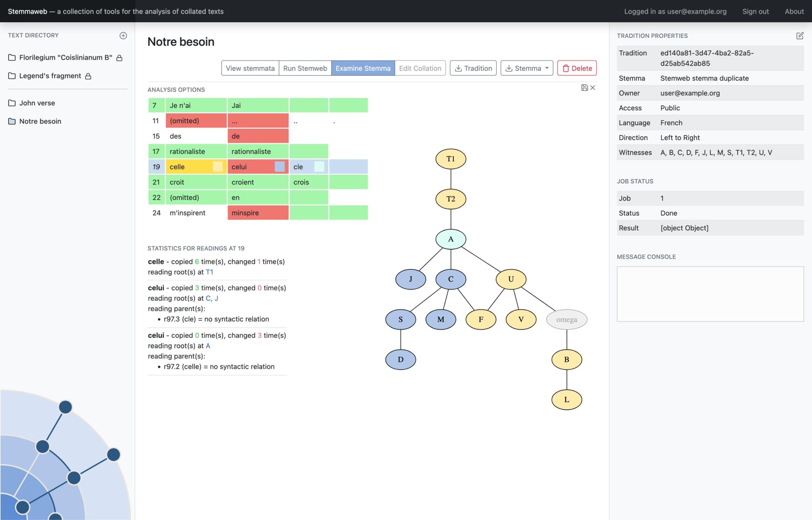
Task: Open the Legend's fragment folder
Action: click(50, 76)
